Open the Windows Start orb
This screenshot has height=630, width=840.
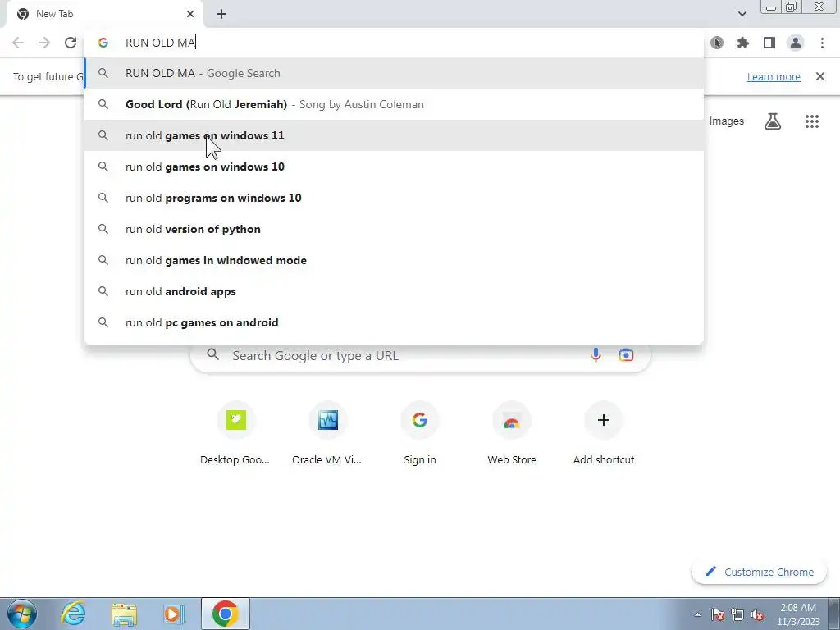tap(22, 614)
